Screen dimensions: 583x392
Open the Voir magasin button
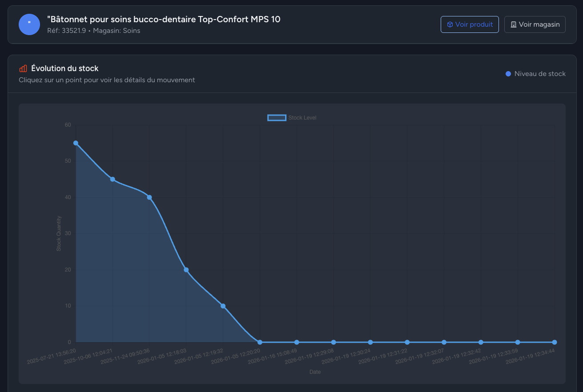pyautogui.click(x=535, y=24)
